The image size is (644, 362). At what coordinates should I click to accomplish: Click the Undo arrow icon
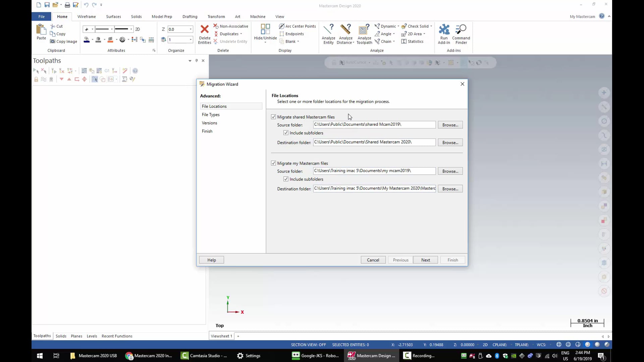pos(86,5)
